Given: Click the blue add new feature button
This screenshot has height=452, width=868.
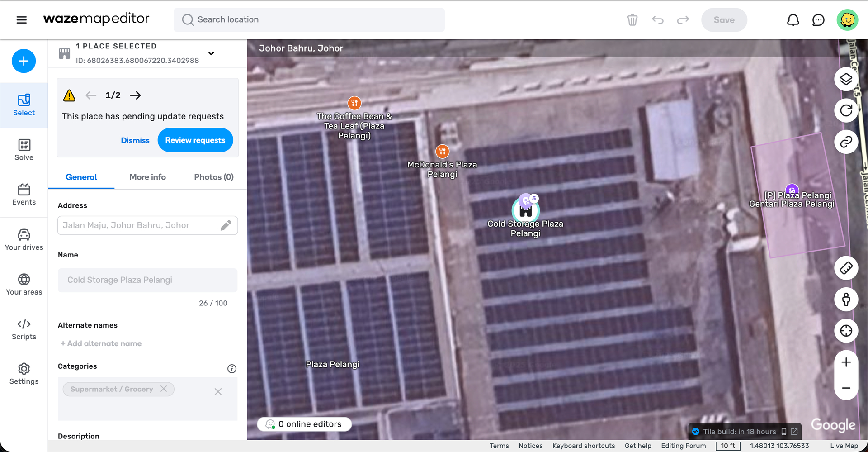Looking at the screenshot, I should click(24, 61).
